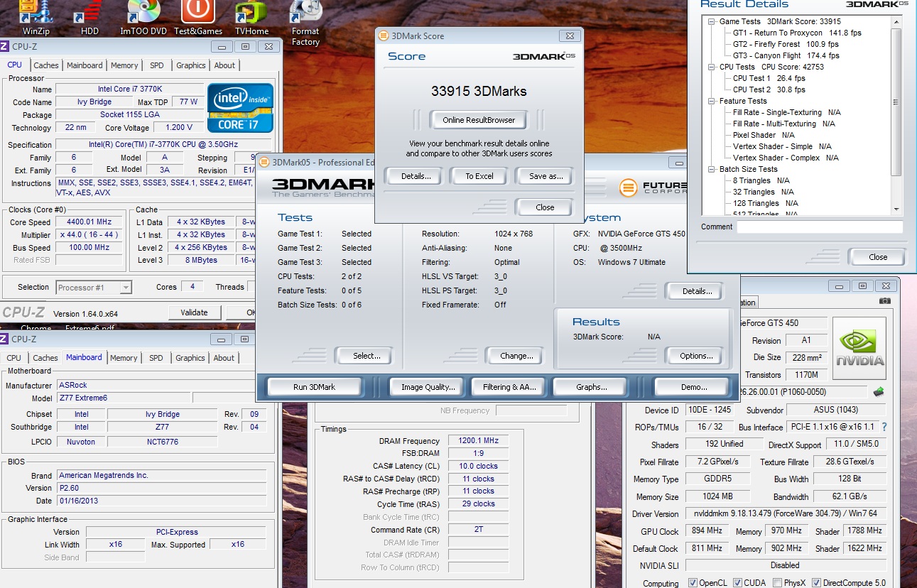Image resolution: width=917 pixels, height=588 pixels.
Task: Click the green BIOS save chip icon
Action: tap(879, 392)
